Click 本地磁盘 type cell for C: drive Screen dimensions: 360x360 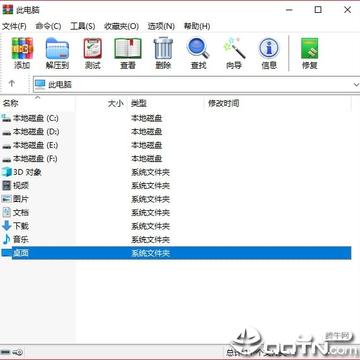click(146, 118)
